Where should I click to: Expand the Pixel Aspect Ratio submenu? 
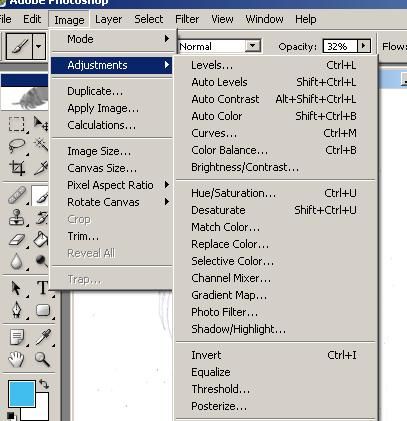pyautogui.click(x=112, y=185)
